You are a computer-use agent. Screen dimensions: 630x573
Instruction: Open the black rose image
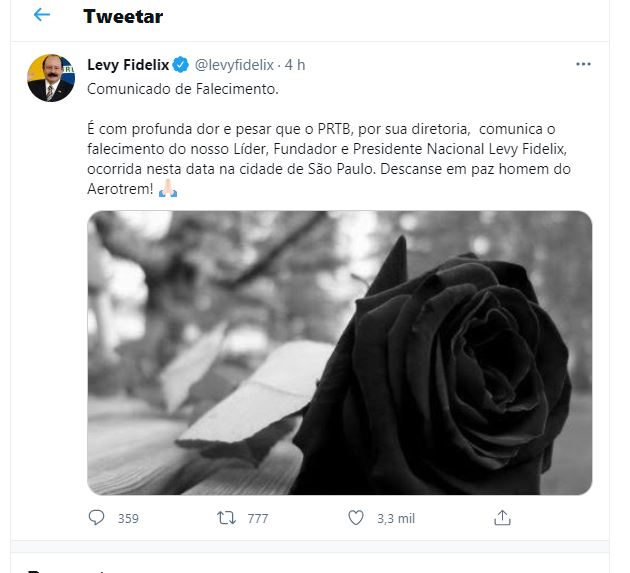[x=339, y=352]
